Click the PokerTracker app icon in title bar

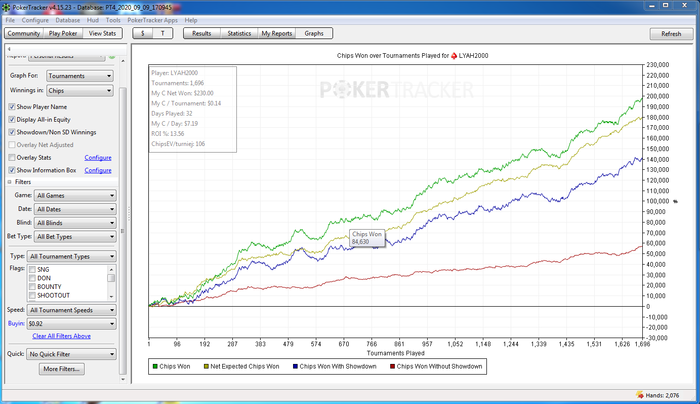pos(6,7)
